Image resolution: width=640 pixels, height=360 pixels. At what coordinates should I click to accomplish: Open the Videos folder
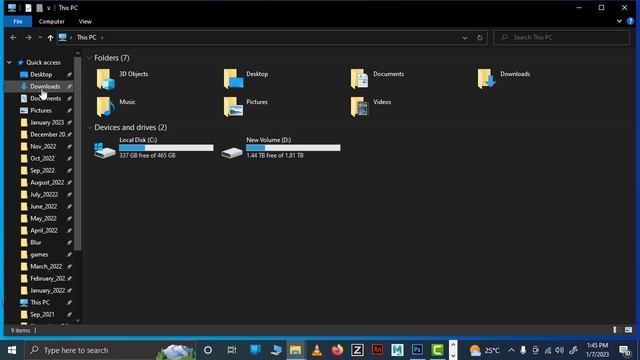[x=371, y=106]
